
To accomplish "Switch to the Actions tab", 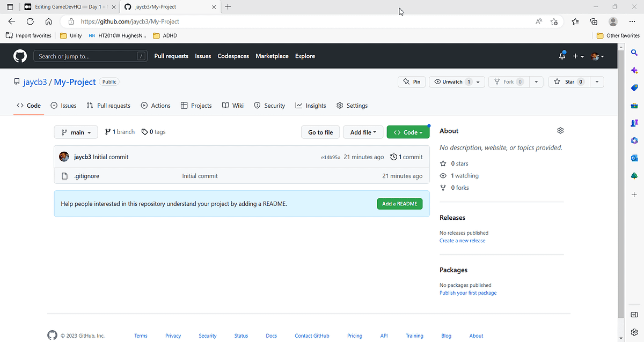I will point(156,106).
